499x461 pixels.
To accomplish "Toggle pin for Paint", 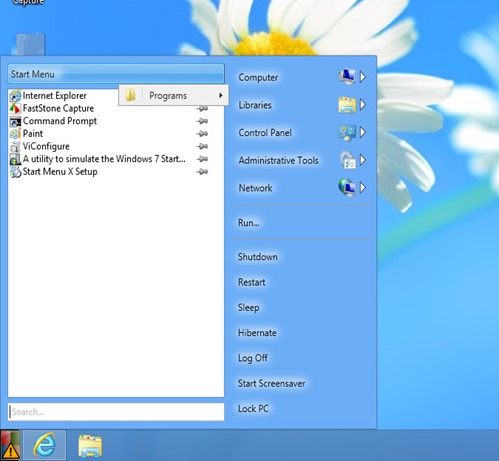I will (203, 134).
